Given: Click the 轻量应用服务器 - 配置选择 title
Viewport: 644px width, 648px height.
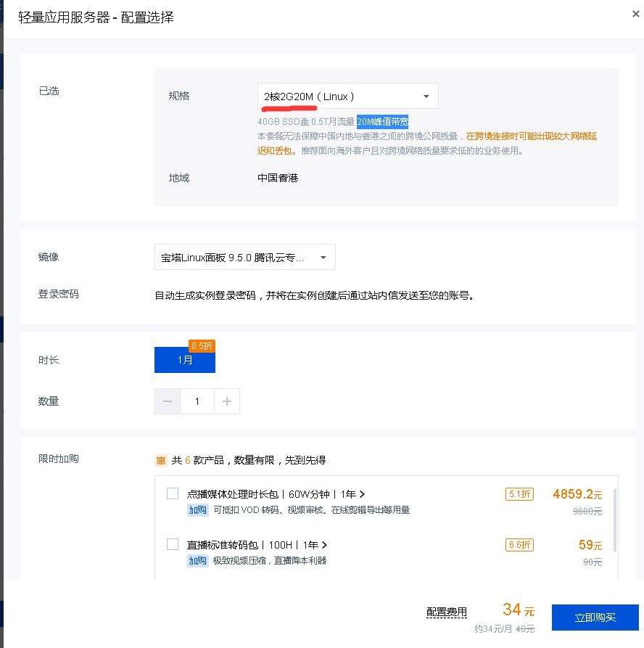Looking at the screenshot, I should point(96,17).
